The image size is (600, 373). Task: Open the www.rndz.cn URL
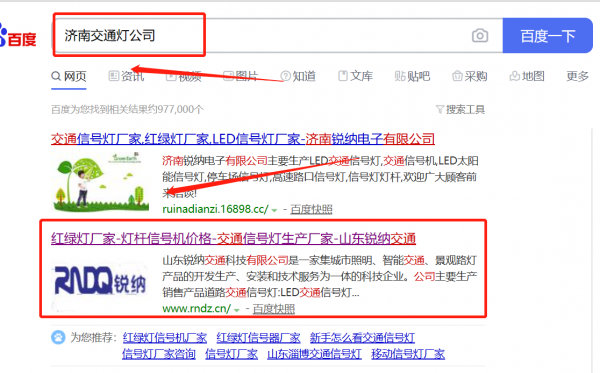[197, 308]
